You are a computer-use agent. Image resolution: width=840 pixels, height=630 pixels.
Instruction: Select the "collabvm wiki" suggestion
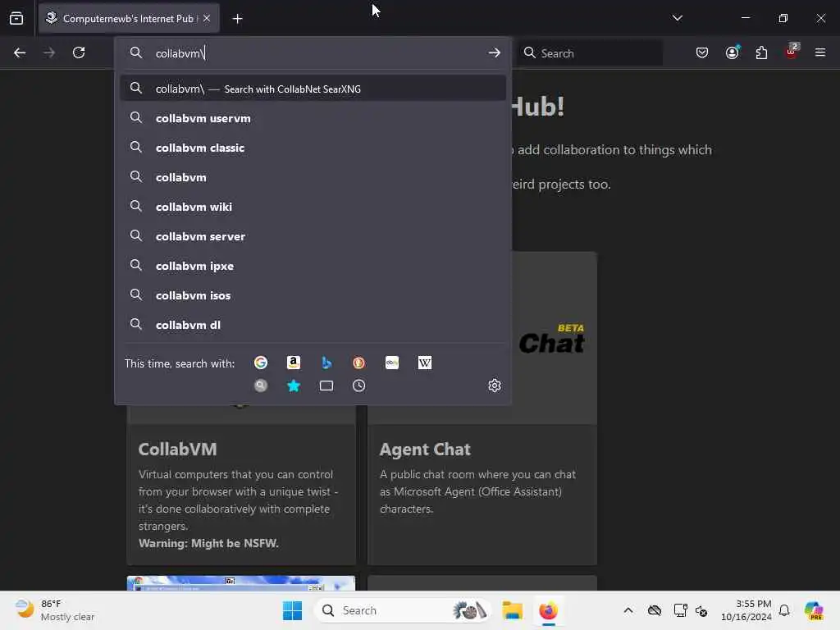[x=313, y=206]
